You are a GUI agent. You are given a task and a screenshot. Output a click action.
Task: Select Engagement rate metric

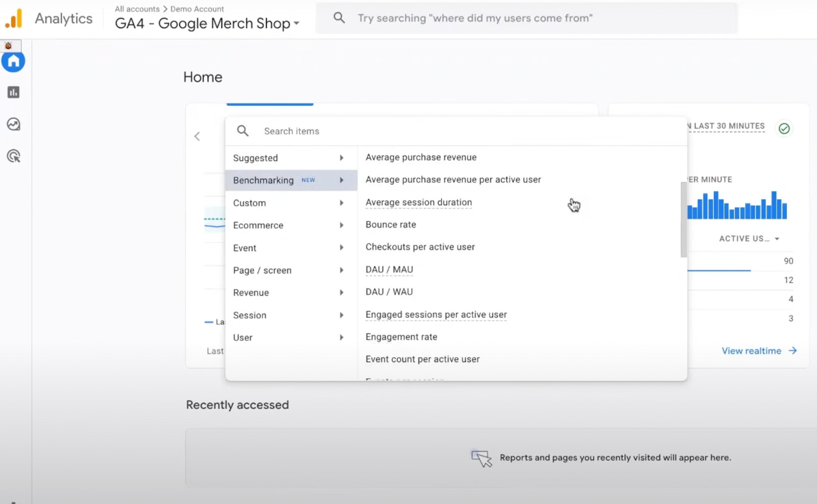tap(401, 337)
